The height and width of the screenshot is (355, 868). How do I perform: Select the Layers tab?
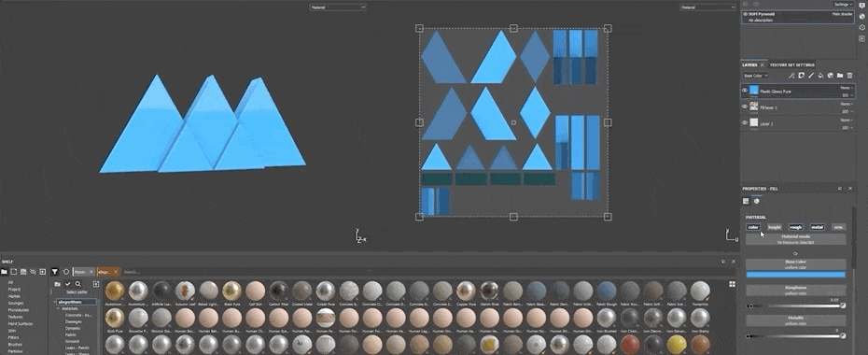pyautogui.click(x=749, y=64)
